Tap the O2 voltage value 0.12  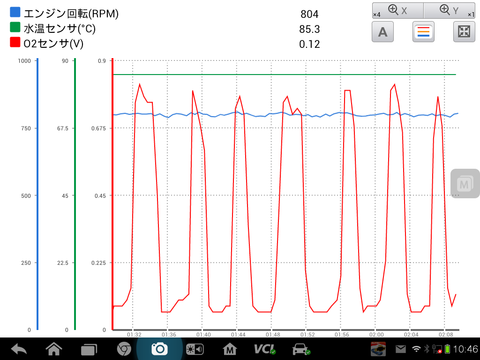(309, 44)
